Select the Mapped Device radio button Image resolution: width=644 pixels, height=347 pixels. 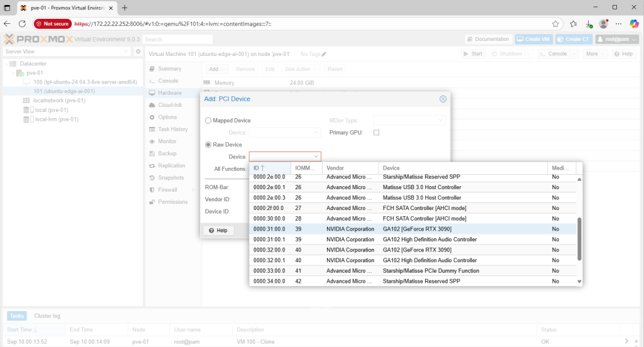click(x=209, y=121)
